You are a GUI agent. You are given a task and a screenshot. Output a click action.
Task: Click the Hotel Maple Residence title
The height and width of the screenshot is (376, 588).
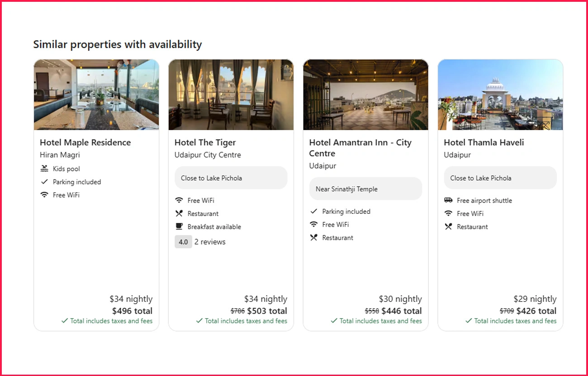click(85, 142)
